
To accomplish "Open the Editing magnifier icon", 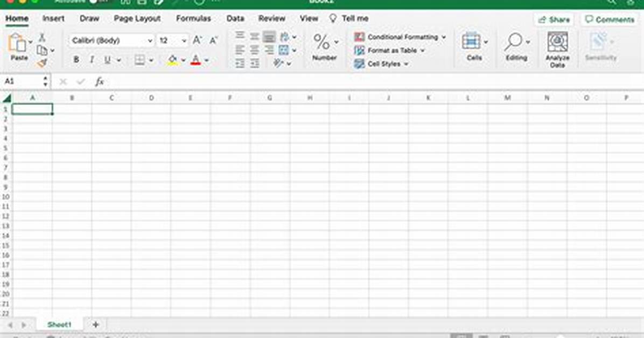I will click(x=513, y=41).
